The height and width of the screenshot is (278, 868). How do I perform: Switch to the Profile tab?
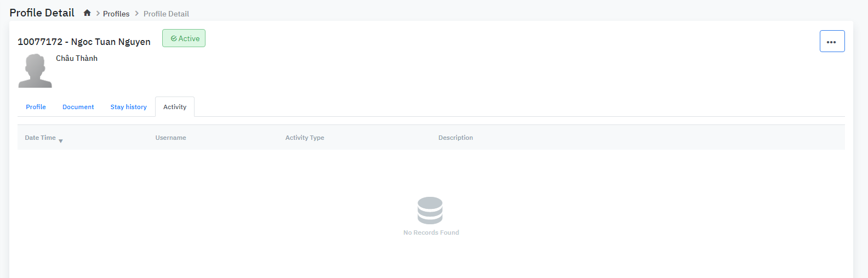[x=36, y=107]
